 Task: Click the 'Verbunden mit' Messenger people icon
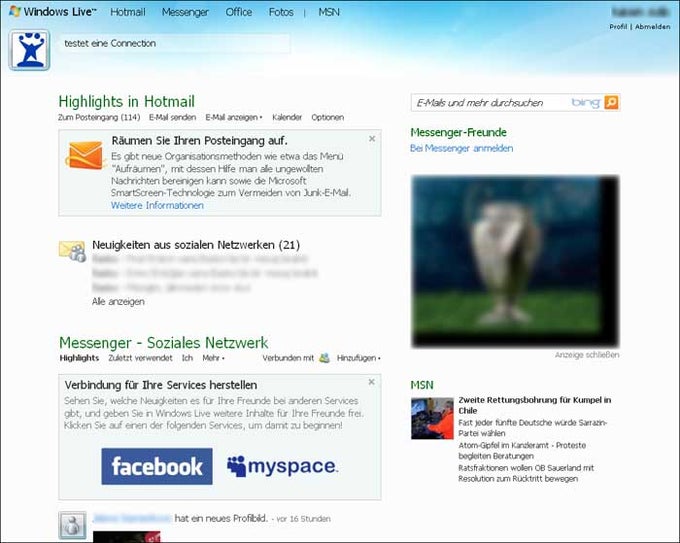[x=324, y=358]
